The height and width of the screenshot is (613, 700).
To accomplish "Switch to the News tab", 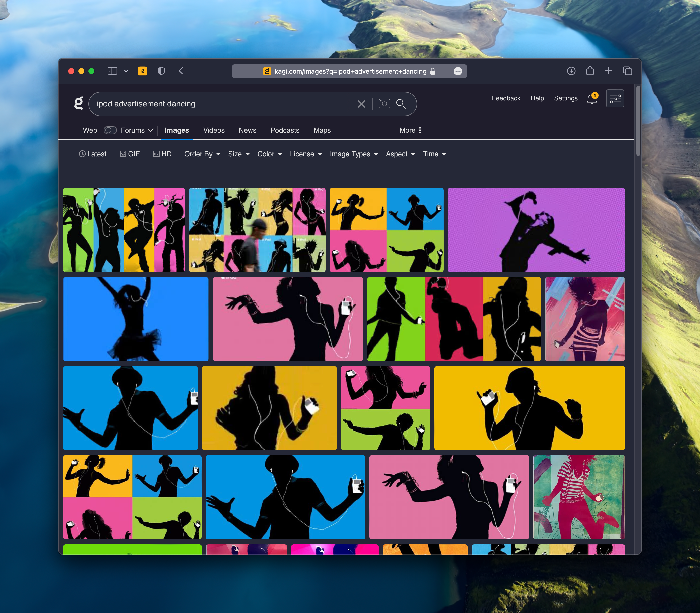I will [x=248, y=130].
